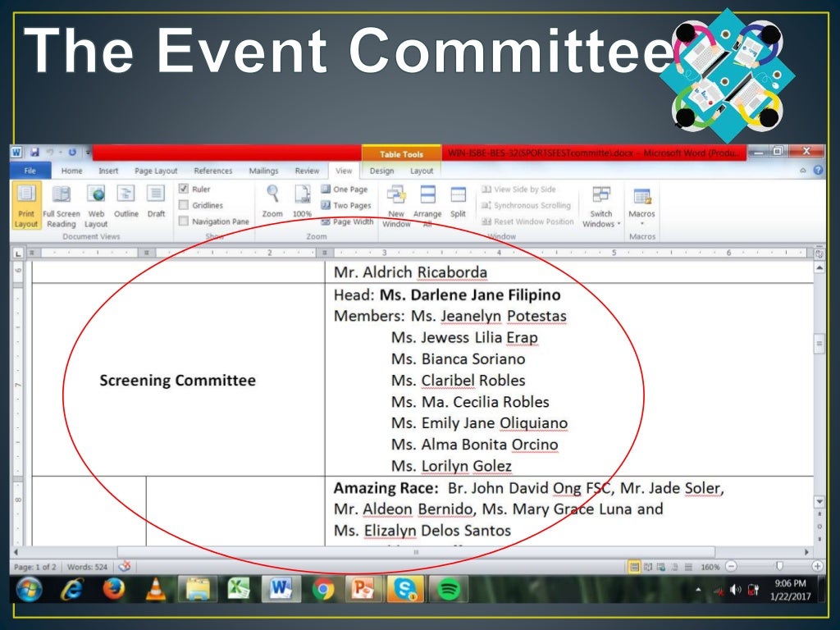Set zoom to 100%
Image resolution: width=840 pixels, height=630 pixels.
(302, 202)
